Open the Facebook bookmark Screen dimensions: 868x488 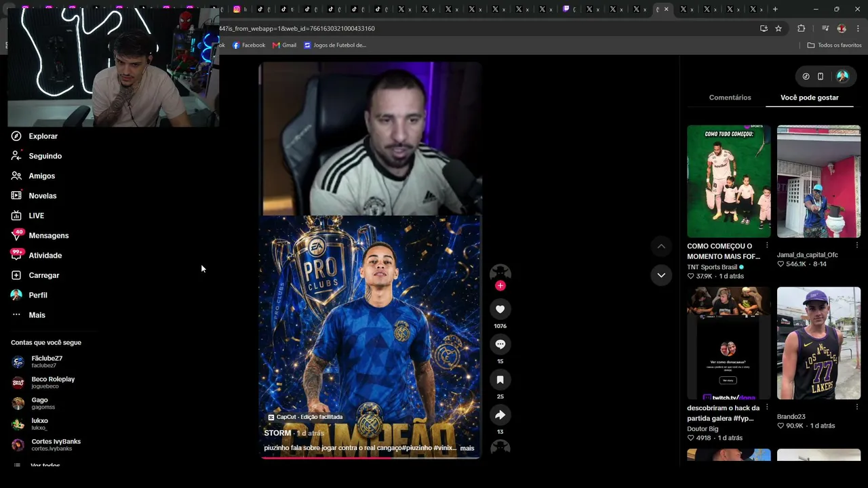pos(249,45)
